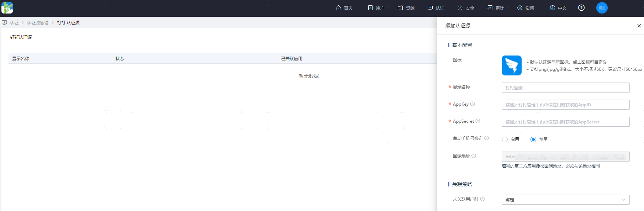Open the 用户 menu item
Viewport: 644px width, 211px height.
pyautogui.click(x=380, y=8)
